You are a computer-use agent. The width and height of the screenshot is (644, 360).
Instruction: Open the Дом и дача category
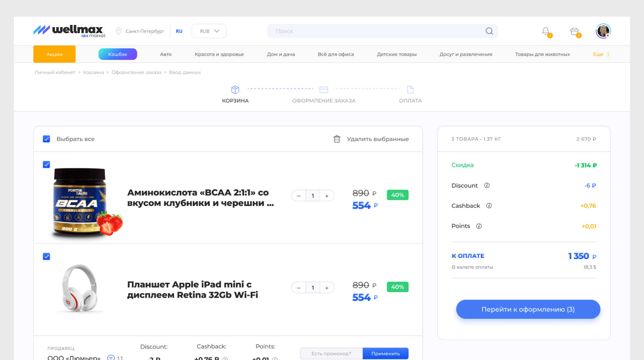tap(281, 54)
